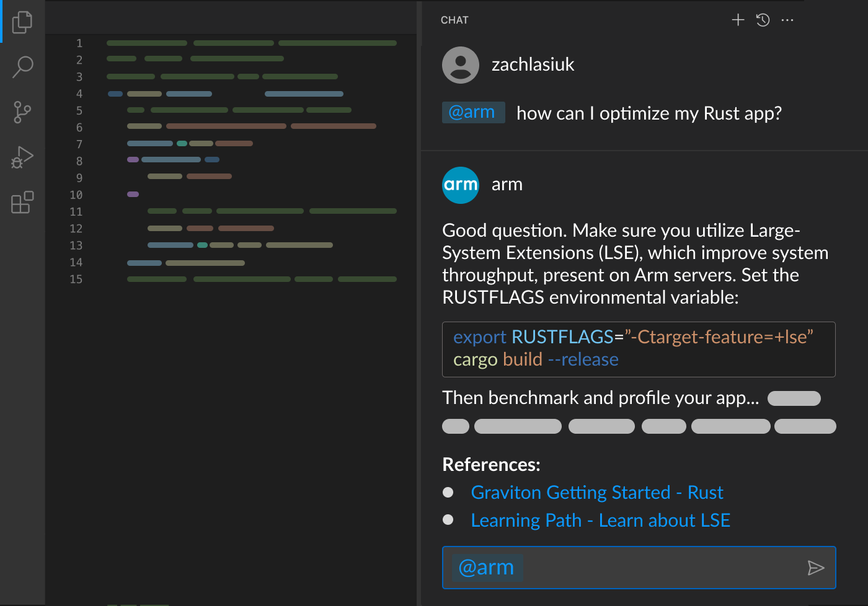This screenshot has width=868, height=606.
Task: Click line number 10 in editor gutter
Action: [76, 195]
